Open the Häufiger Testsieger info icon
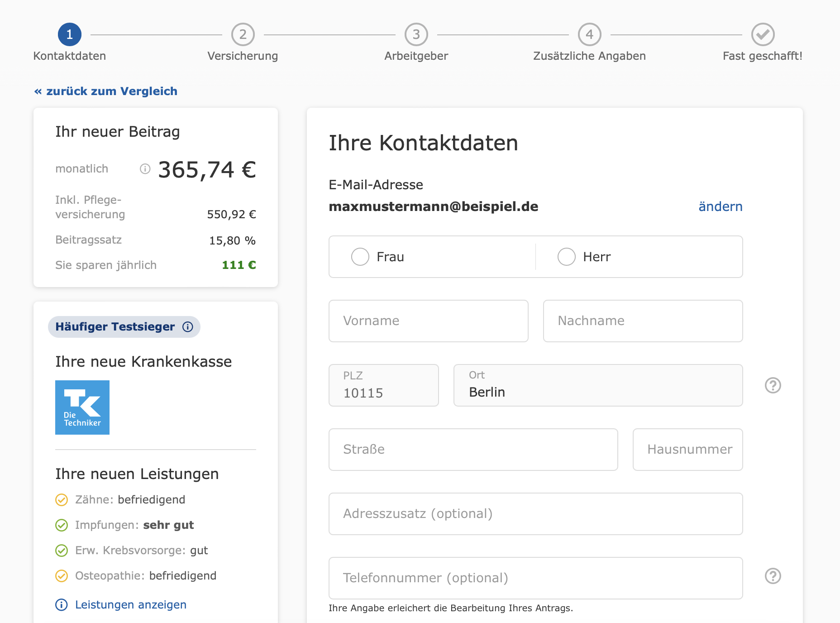 tap(188, 327)
